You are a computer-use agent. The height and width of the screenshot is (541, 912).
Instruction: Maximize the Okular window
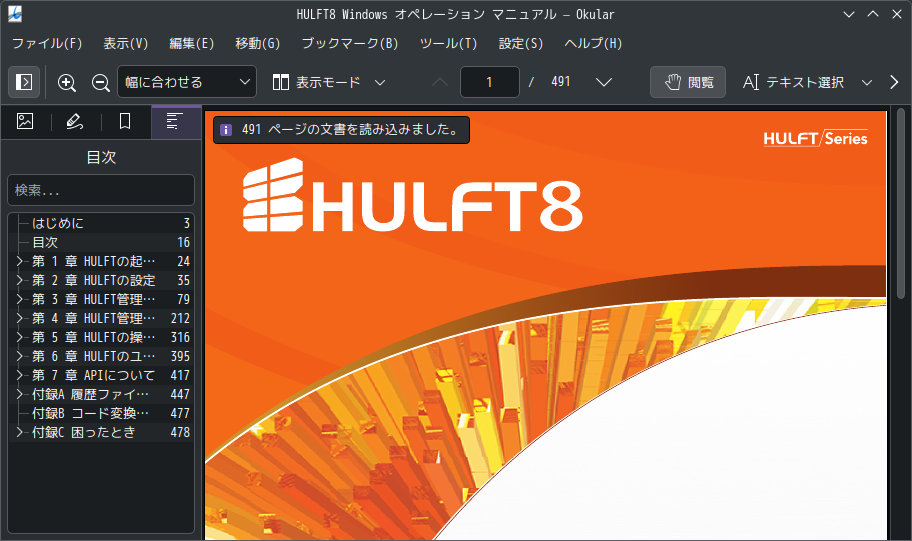pyautogui.click(x=873, y=14)
